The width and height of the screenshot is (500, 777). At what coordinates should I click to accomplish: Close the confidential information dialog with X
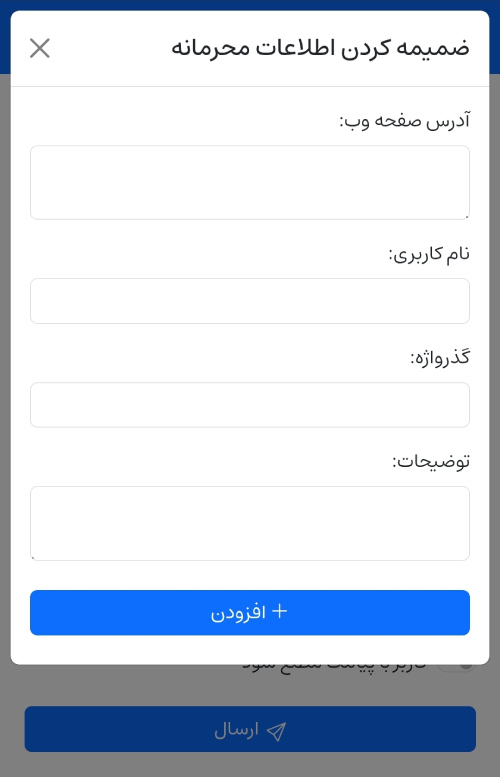click(40, 49)
